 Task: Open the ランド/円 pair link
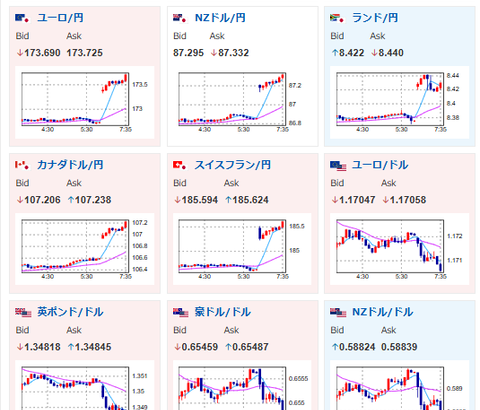(x=375, y=18)
